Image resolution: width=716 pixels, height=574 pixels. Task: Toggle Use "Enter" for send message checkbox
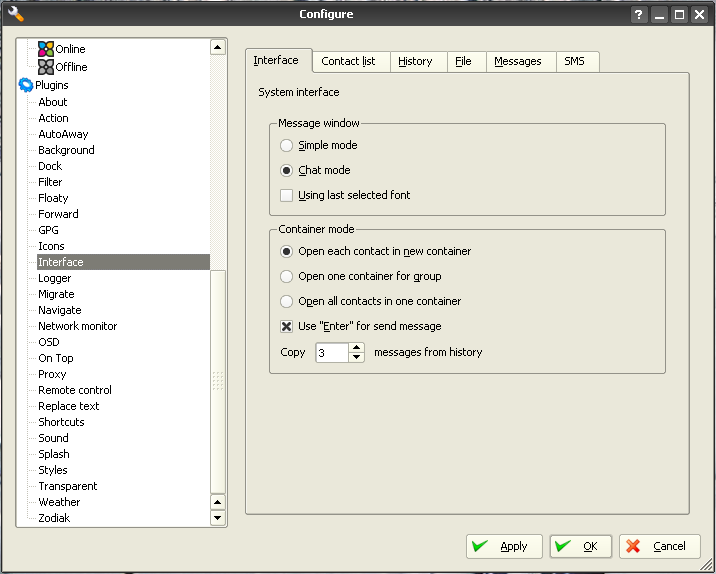click(286, 326)
